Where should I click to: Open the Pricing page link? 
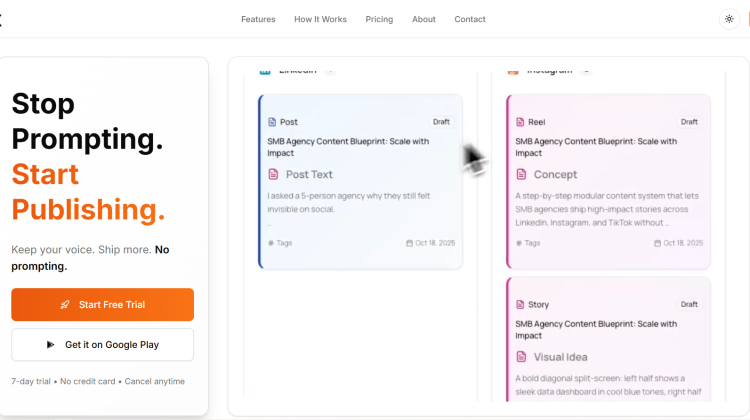tap(379, 19)
